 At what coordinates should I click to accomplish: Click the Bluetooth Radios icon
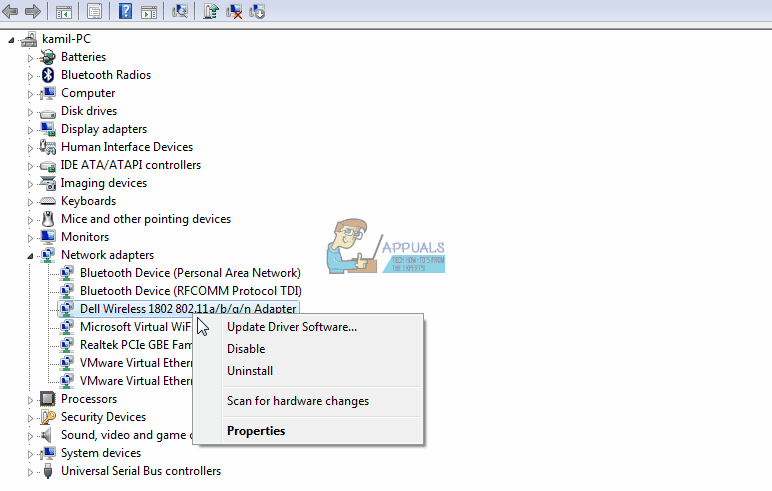tap(48, 75)
